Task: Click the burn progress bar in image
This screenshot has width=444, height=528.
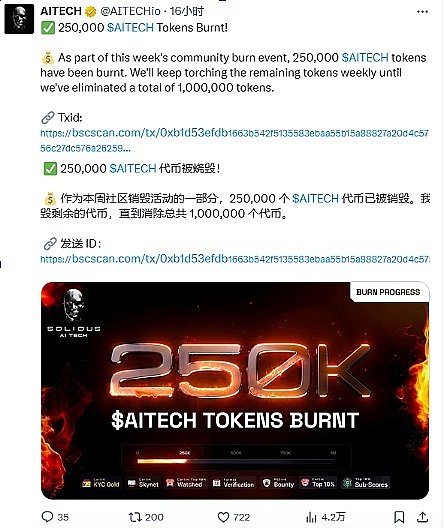Action: pyautogui.click(x=236, y=461)
